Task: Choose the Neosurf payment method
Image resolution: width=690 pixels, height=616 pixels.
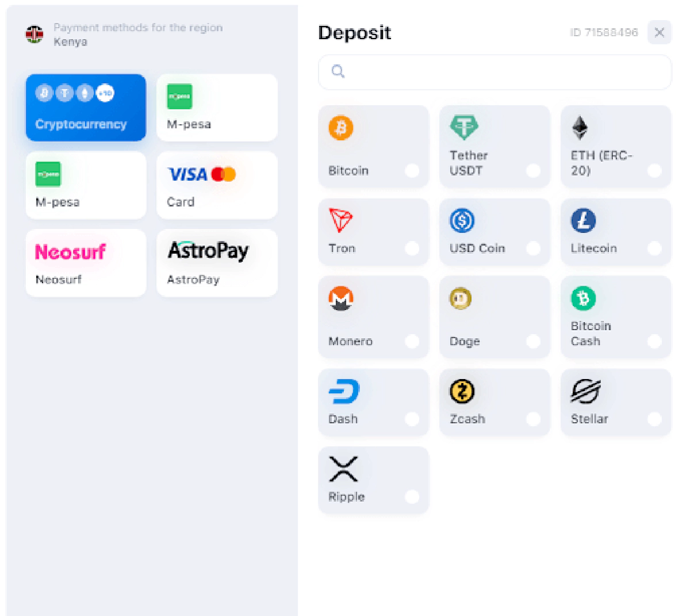Action: [86, 263]
